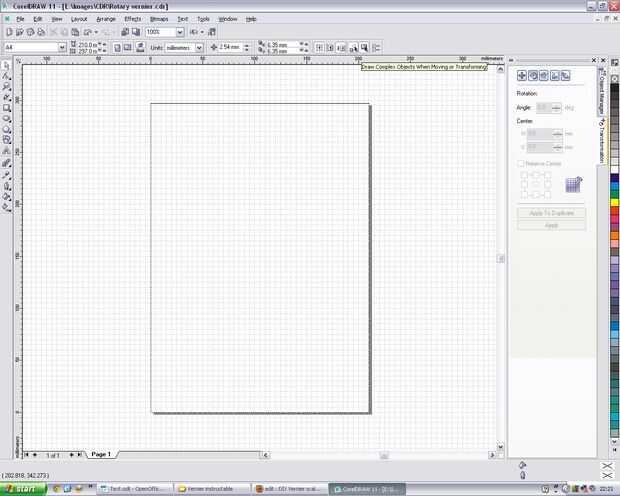Screen dimensions: 620x496
Task: Open Vernier instructable folder from taskbar
Action: click(x=212, y=489)
